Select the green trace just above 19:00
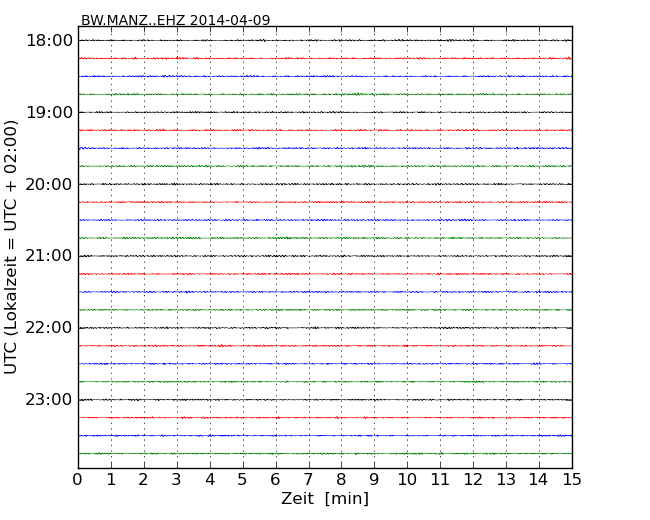Viewport: 650px width, 520px height. click(x=325, y=94)
